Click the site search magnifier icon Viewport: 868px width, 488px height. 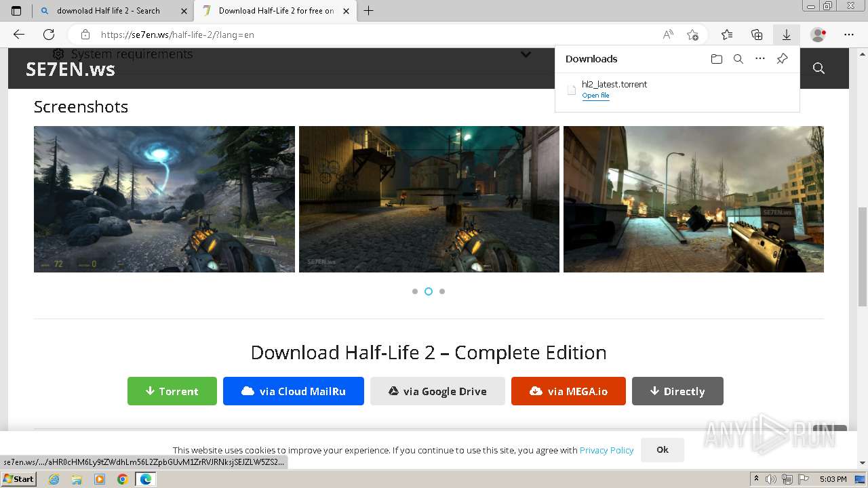pos(818,68)
